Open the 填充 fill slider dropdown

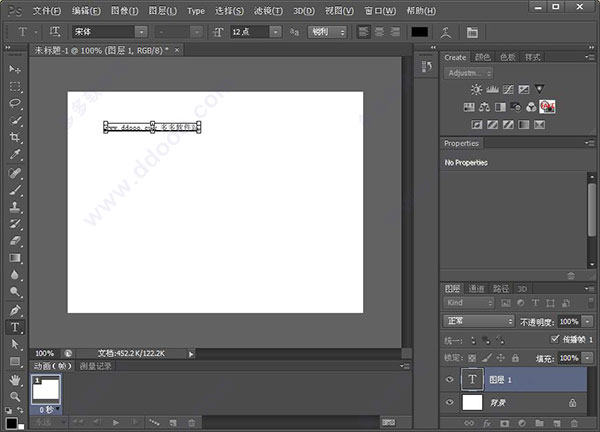(587, 358)
